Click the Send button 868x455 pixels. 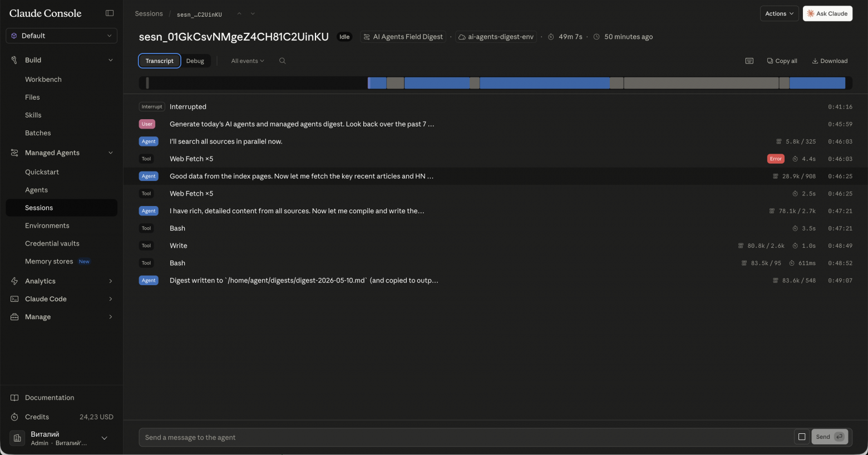click(830, 437)
